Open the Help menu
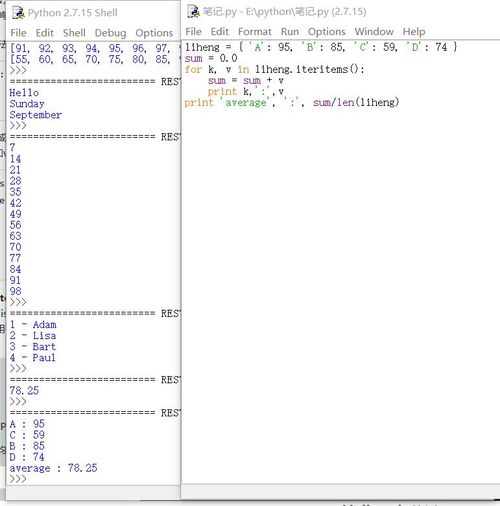Screen dimensions: 500x506 (x=414, y=32)
